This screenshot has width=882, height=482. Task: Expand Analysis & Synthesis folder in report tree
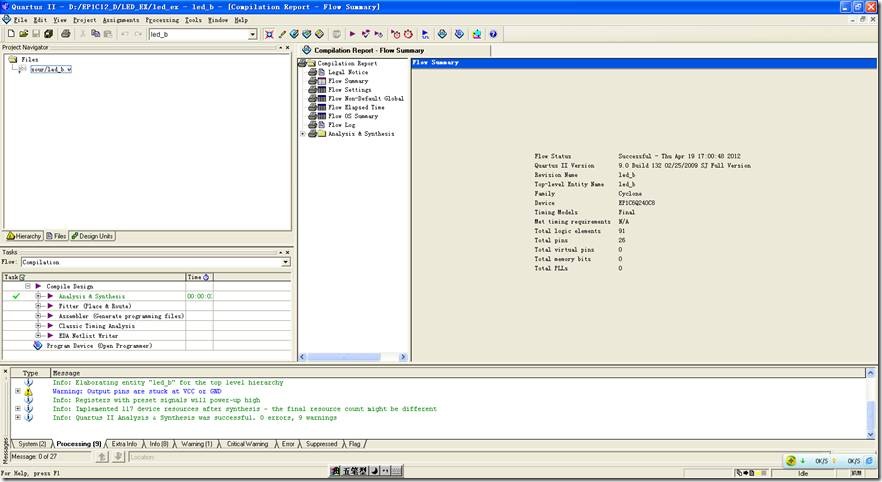303,134
